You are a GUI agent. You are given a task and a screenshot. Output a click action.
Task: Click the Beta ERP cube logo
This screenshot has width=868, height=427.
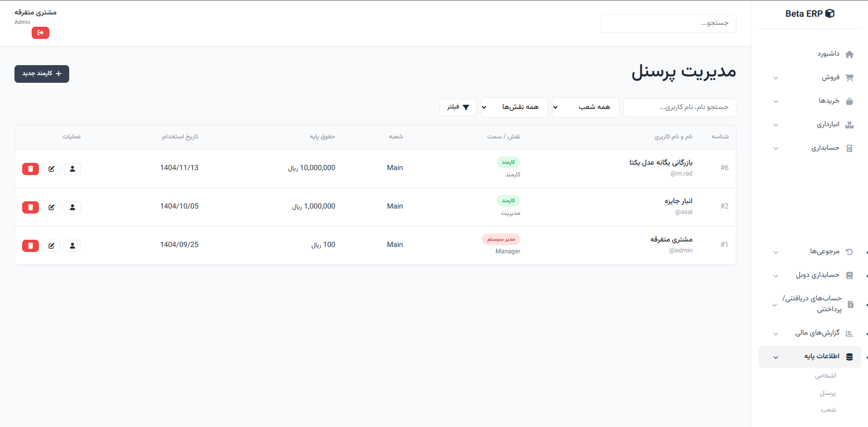pos(830,14)
